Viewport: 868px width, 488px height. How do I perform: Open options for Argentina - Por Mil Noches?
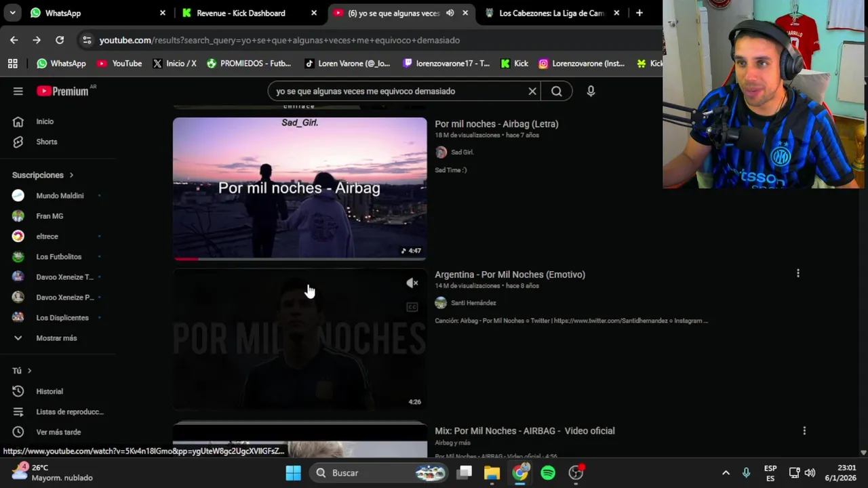pyautogui.click(x=798, y=273)
